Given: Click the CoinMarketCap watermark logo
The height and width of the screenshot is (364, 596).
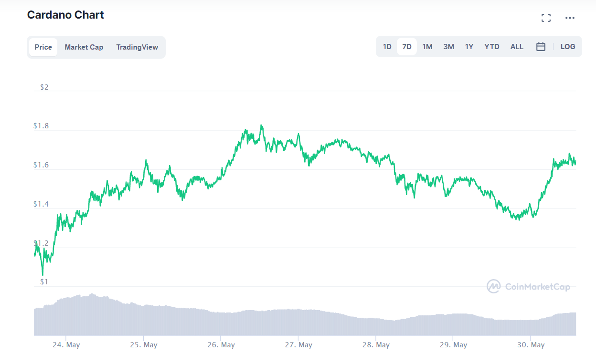Looking at the screenshot, I should coord(494,287).
